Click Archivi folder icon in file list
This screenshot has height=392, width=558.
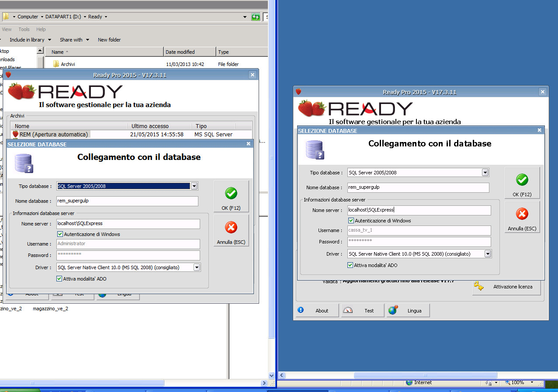pyautogui.click(x=56, y=64)
